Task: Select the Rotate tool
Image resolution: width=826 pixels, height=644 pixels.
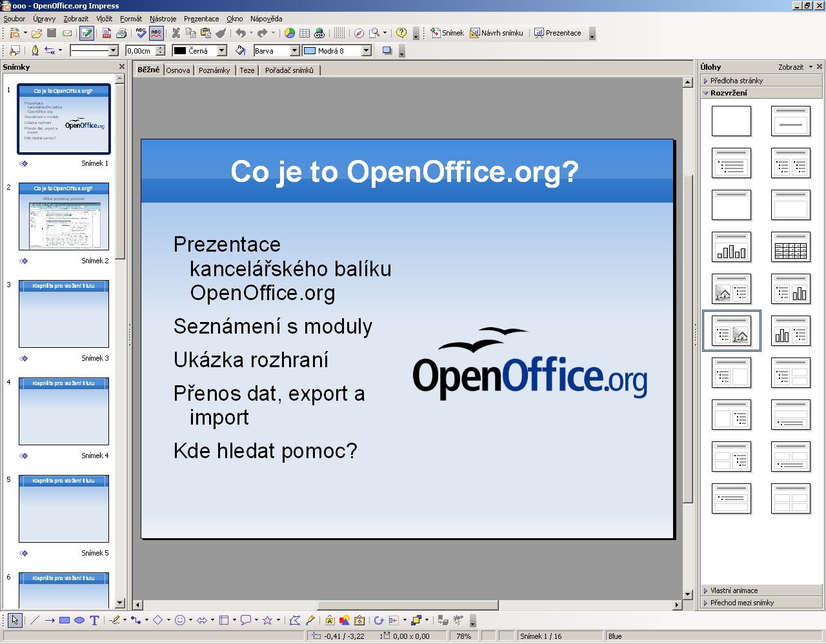Action: tap(379, 620)
